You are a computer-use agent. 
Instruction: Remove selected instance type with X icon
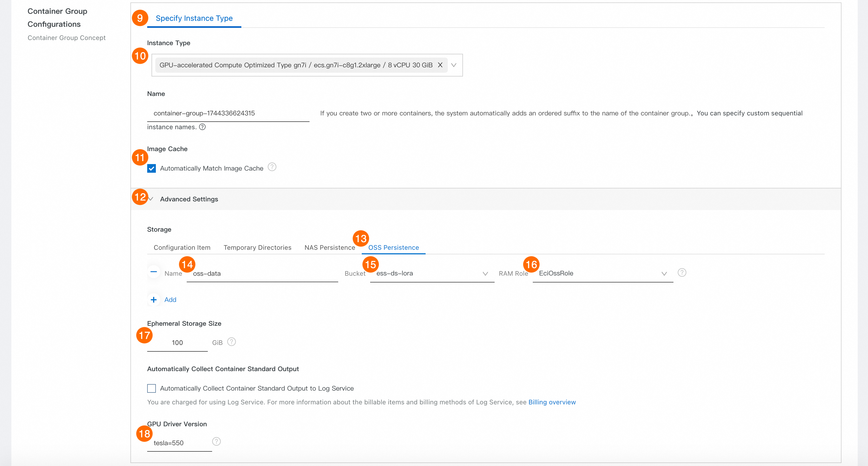pos(440,65)
